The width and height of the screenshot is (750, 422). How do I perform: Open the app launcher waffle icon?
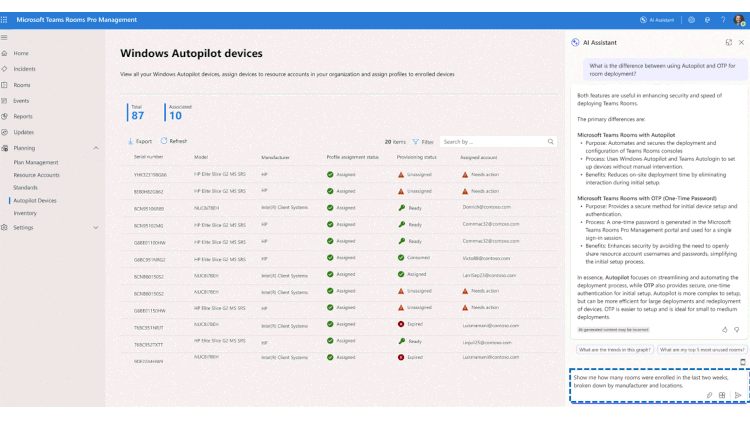4,20
